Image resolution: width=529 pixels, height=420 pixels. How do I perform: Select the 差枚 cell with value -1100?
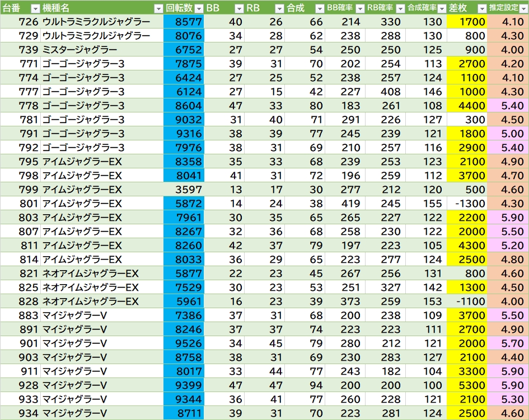coord(467,301)
